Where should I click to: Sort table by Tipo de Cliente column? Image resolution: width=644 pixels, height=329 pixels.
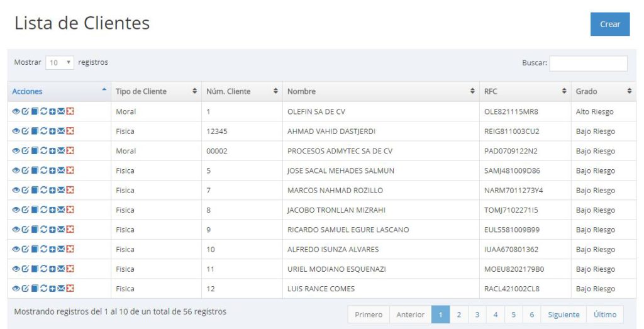click(x=155, y=91)
